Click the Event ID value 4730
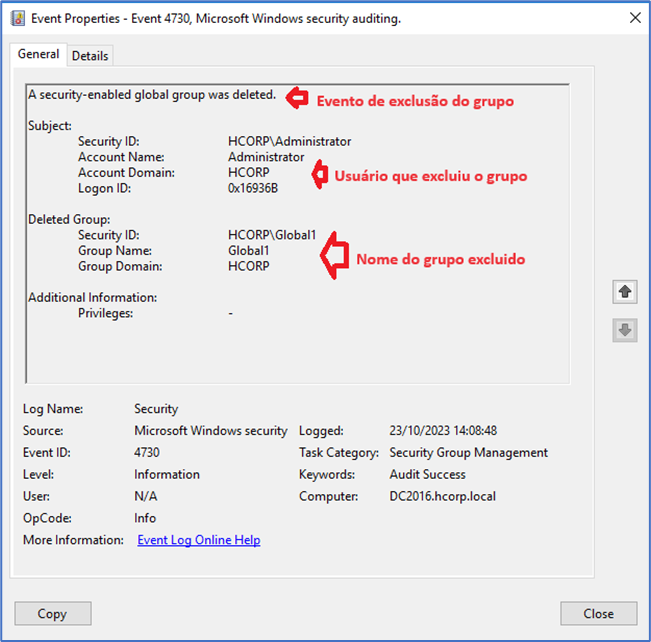This screenshot has height=642, width=651. point(149,453)
